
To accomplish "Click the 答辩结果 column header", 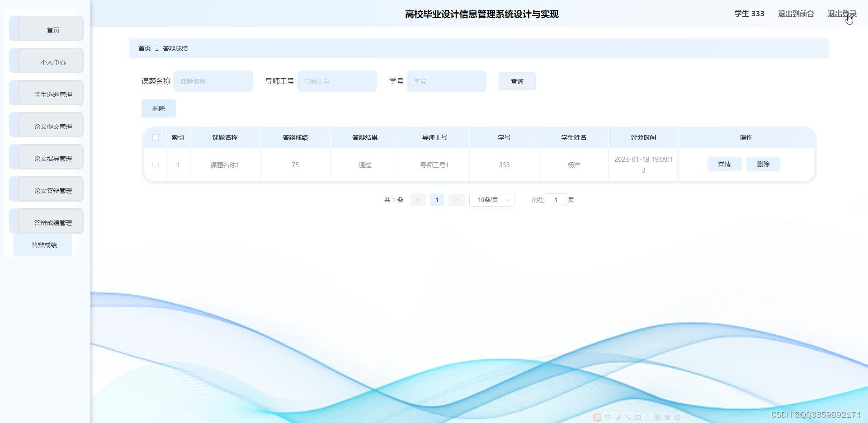I will pos(365,137).
